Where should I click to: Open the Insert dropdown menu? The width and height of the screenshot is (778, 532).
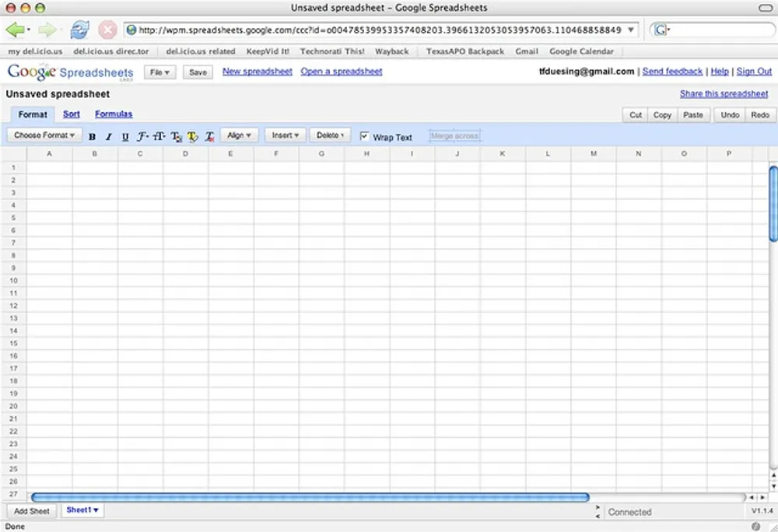click(x=285, y=135)
